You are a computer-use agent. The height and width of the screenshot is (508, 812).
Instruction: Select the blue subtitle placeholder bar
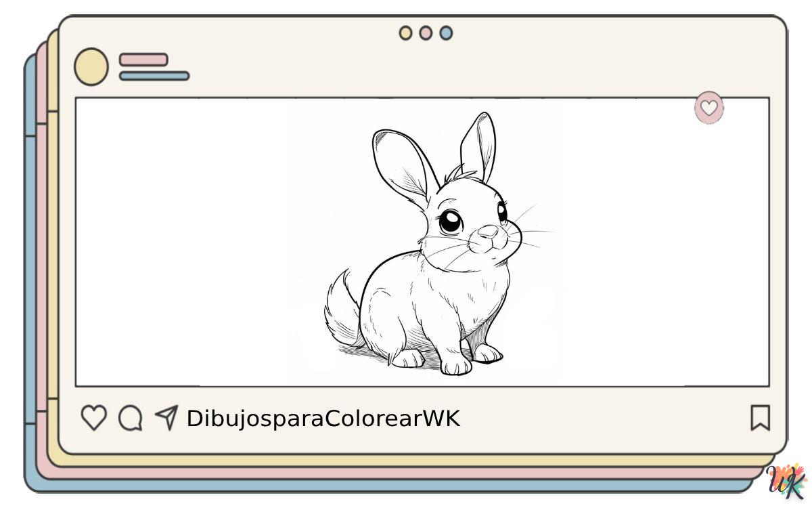[154, 76]
